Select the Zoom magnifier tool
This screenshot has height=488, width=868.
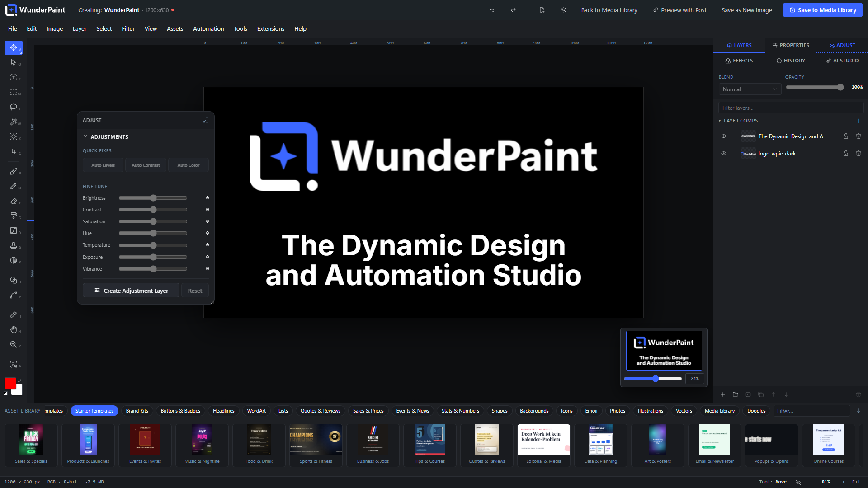coord(14,345)
